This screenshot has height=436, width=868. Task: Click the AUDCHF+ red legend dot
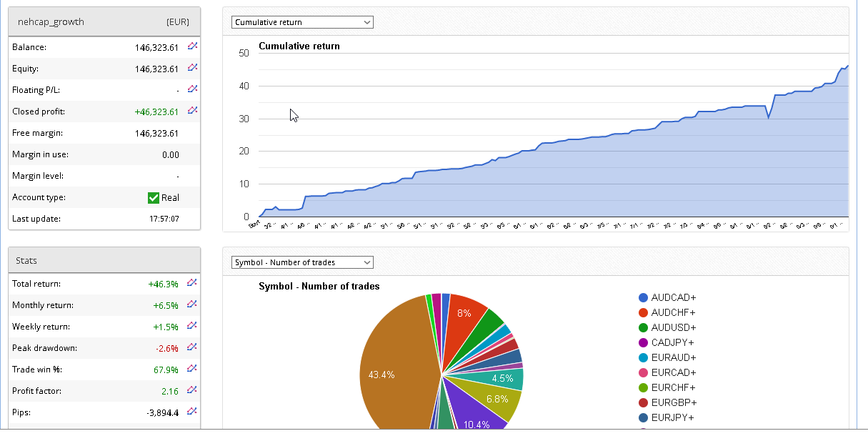click(644, 312)
